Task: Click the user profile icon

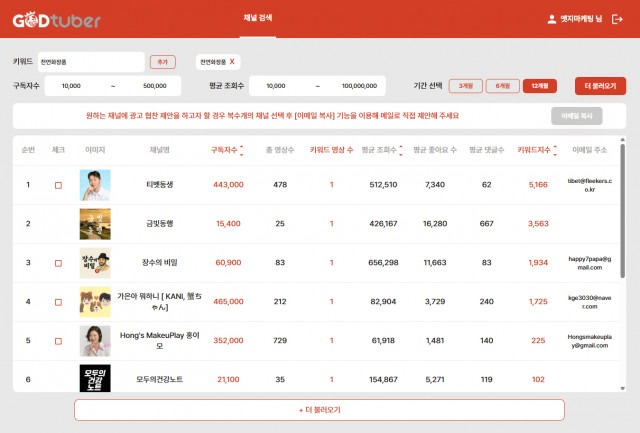Action: pos(551,19)
